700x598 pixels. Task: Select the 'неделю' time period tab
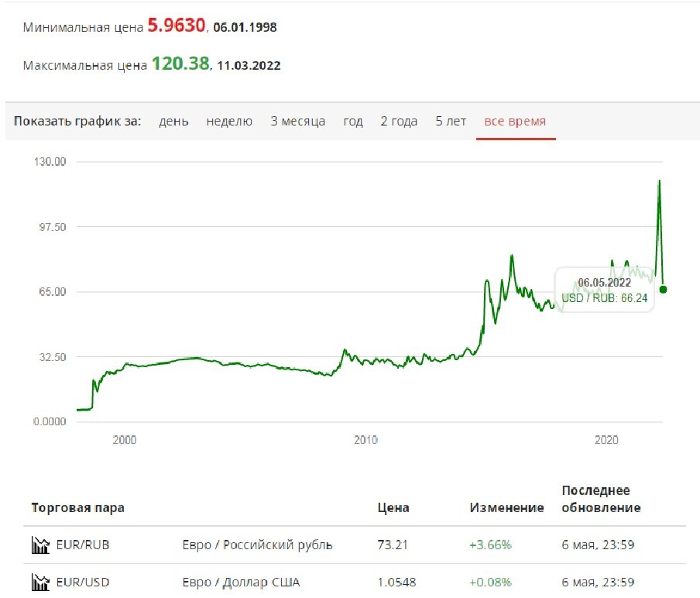pos(229,121)
